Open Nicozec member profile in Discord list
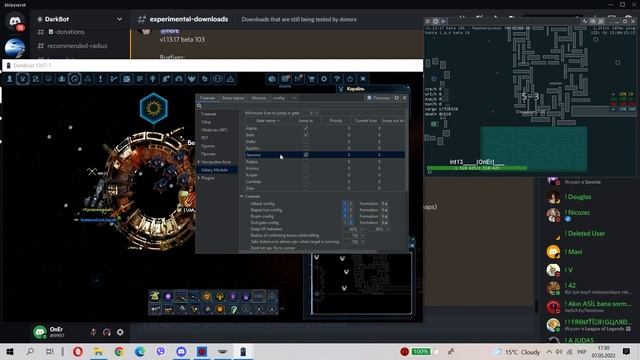The image size is (640, 360). 577,214
